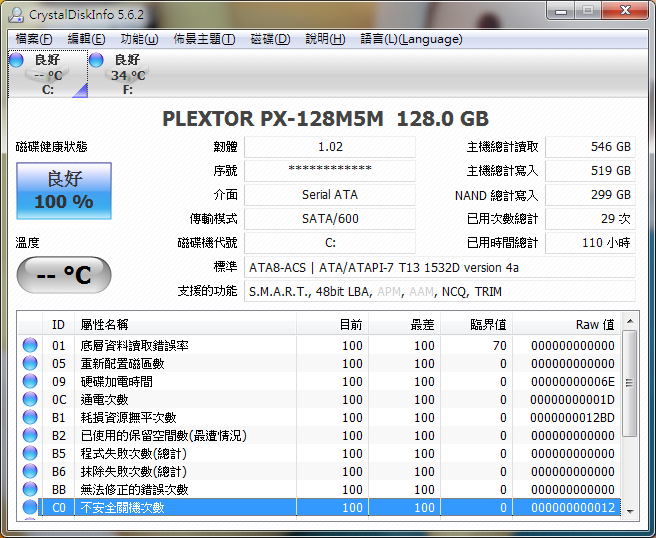
Task: Select the 無法修正的錯誤次數 row
Action: (x=319, y=489)
